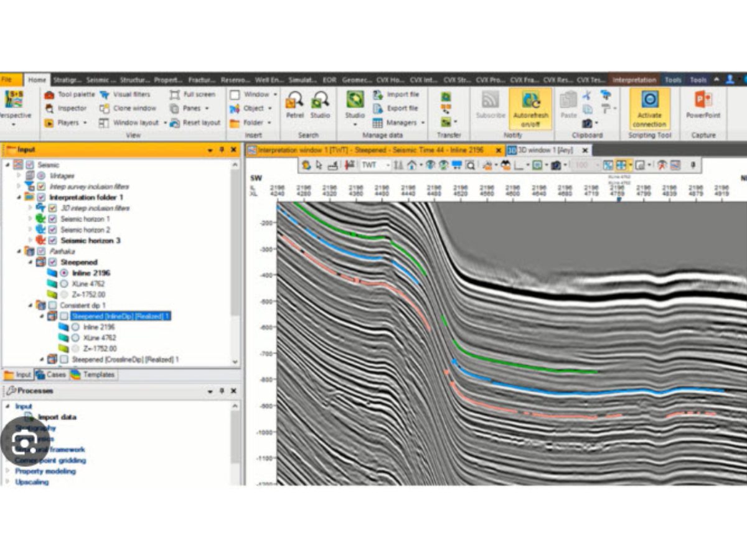
Task: Click the user account icon
Action: [730, 80]
